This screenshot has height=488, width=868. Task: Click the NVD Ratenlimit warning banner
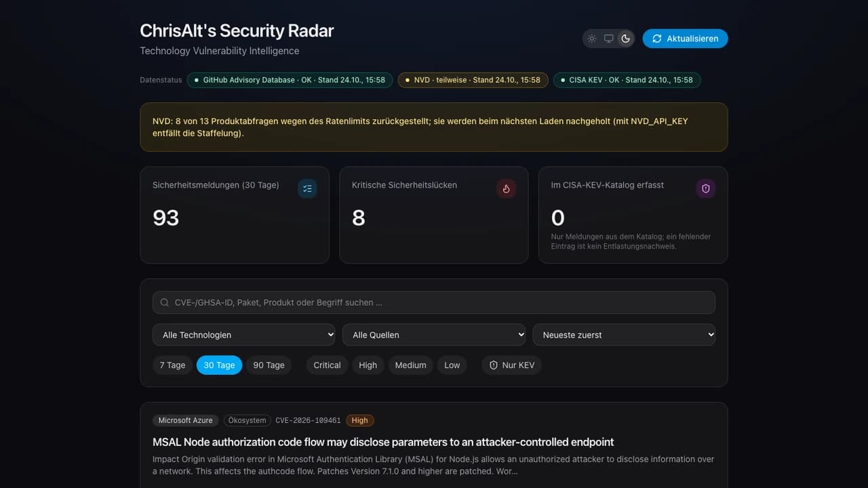(x=434, y=127)
